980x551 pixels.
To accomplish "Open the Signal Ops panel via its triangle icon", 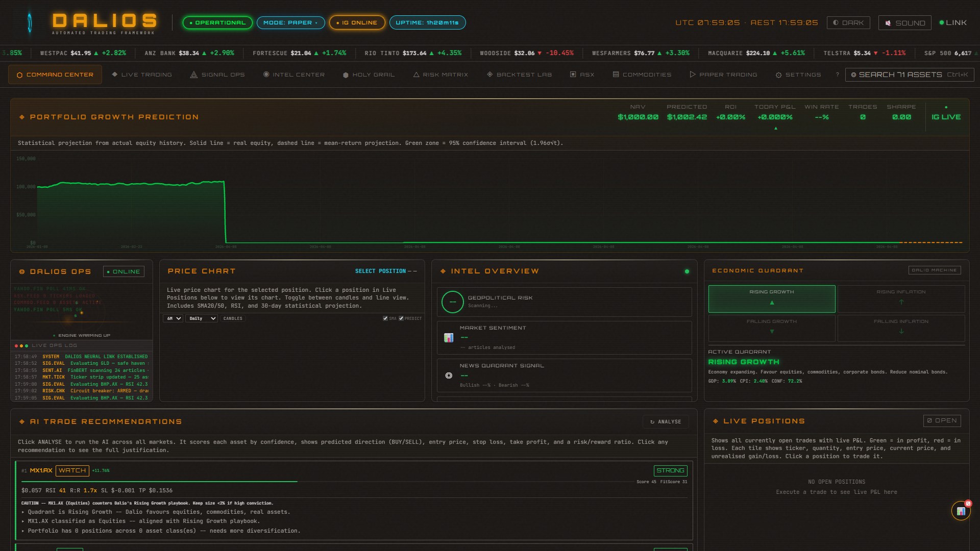I will pyautogui.click(x=194, y=74).
